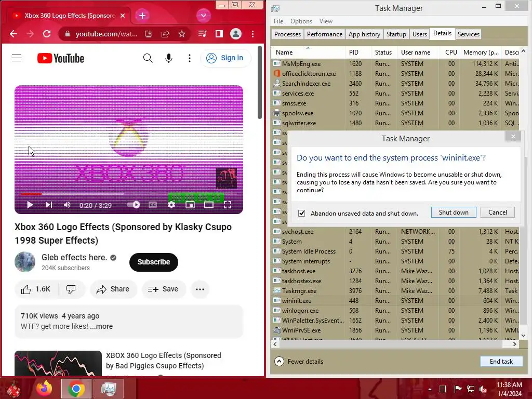Cancel the end process dialog
Viewport: 532px width, 399px height.
coord(497,212)
